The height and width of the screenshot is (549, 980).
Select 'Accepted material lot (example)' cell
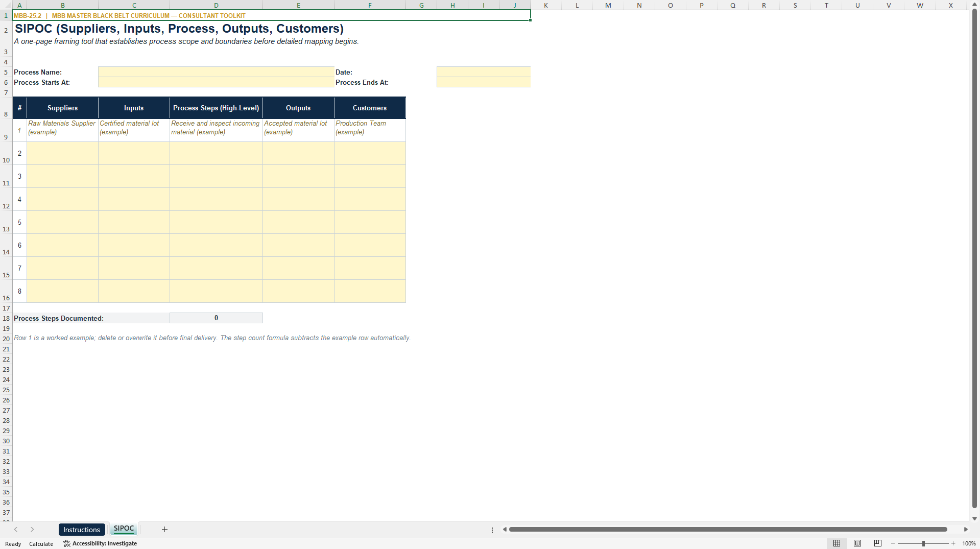point(298,130)
